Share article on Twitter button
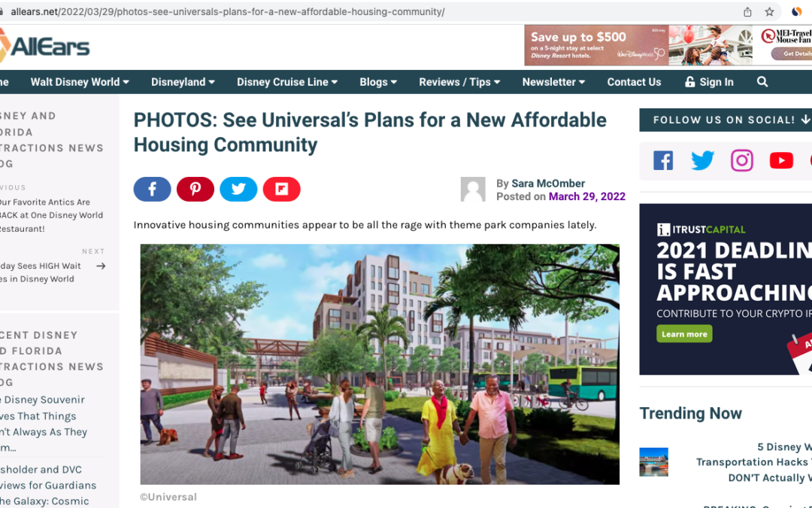The width and height of the screenshot is (812, 508). tap(238, 189)
